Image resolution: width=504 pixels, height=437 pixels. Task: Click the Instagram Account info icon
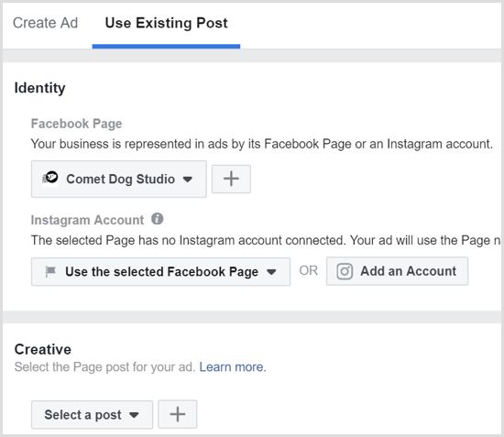[158, 219]
